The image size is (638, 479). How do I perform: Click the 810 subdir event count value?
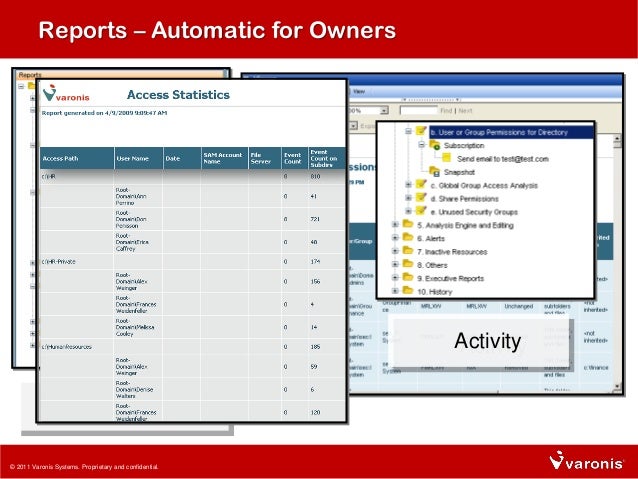click(315, 176)
